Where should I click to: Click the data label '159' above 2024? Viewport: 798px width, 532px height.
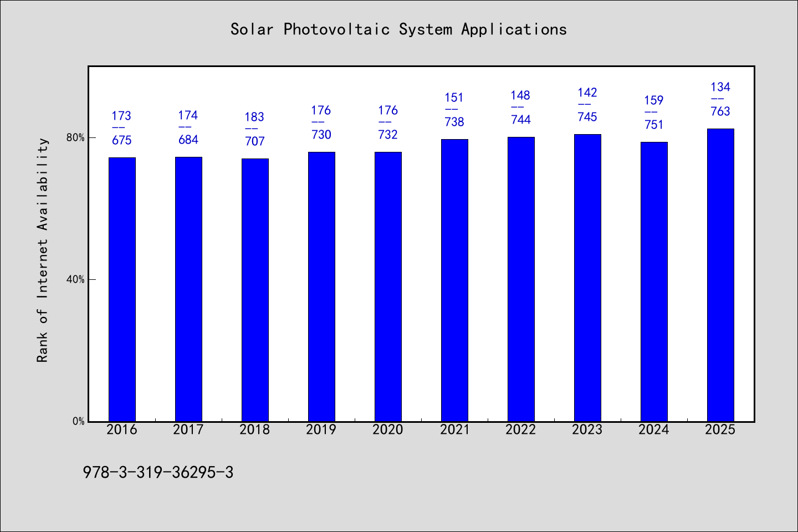[x=654, y=100]
